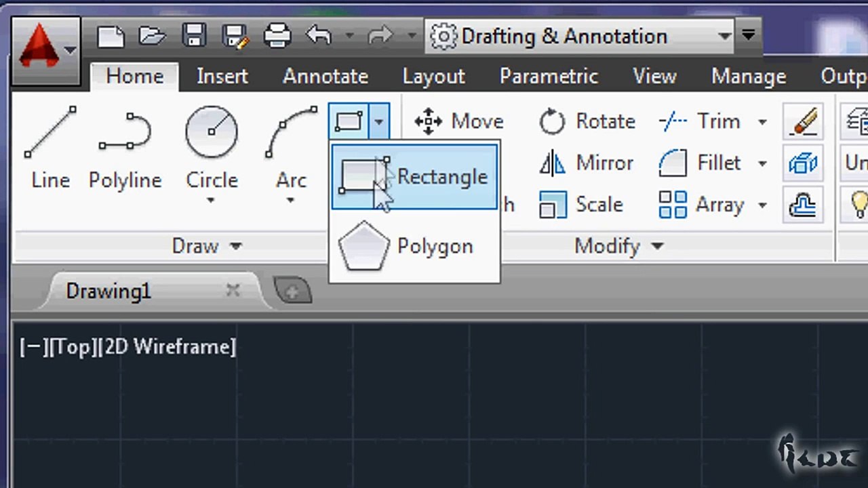Switch to the Home ribbon tab
The image size is (868, 488).
134,76
